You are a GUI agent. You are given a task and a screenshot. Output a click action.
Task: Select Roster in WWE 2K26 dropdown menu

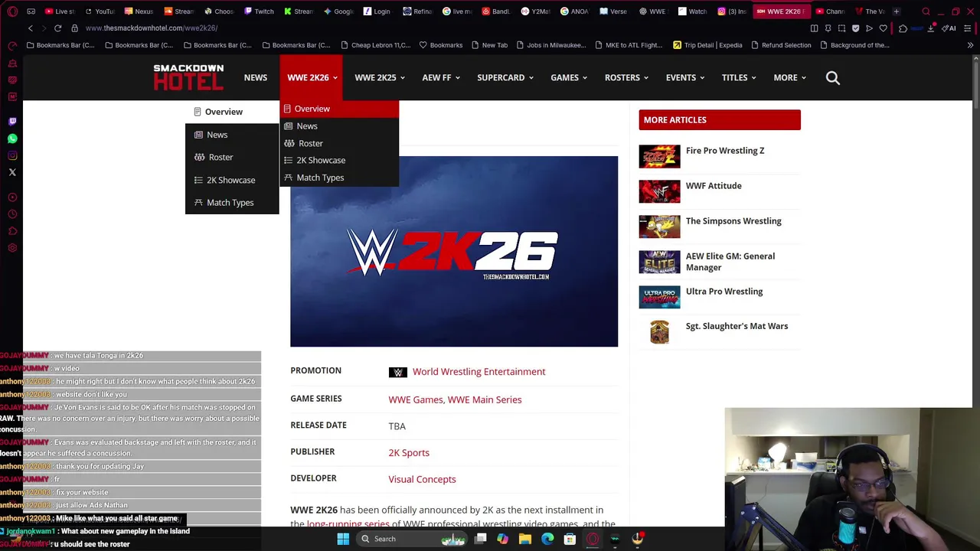pyautogui.click(x=339, y=143)
